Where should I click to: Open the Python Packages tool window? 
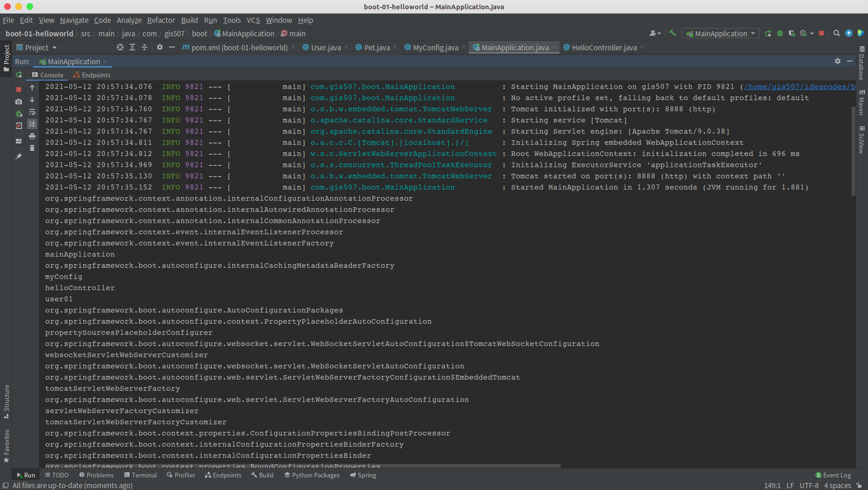tap(312, 475)
